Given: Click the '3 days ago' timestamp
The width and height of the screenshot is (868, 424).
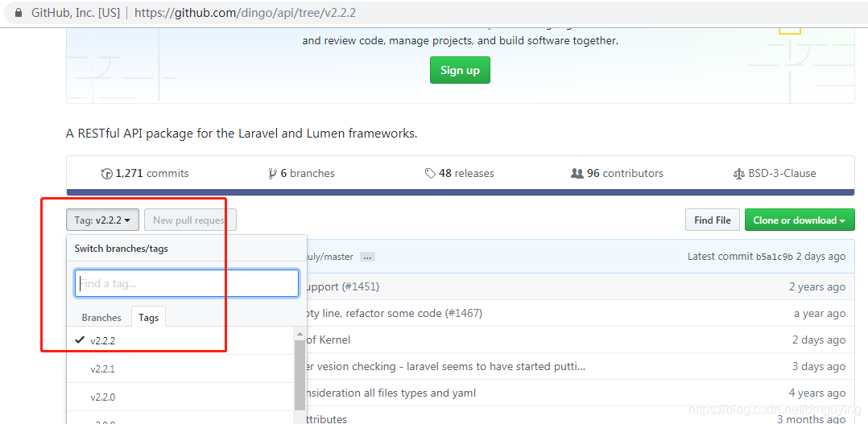Looking at the screenshot, I should click(819, 366).
